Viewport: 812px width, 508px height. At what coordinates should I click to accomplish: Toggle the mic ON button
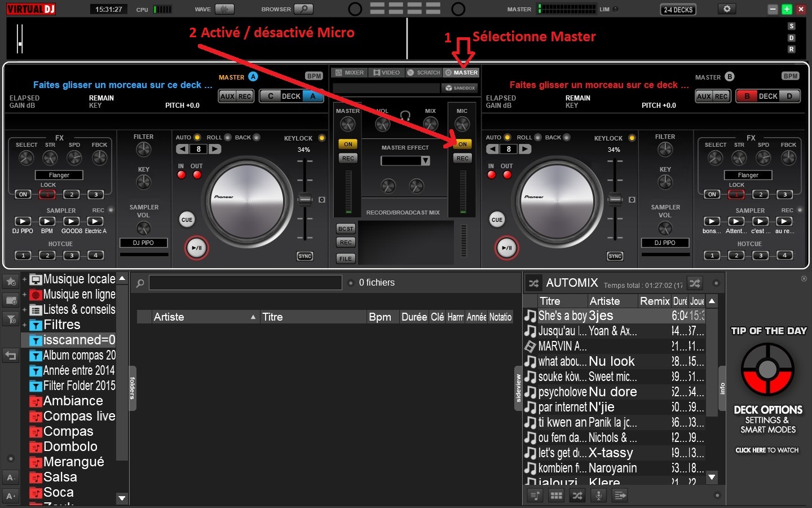462,144
